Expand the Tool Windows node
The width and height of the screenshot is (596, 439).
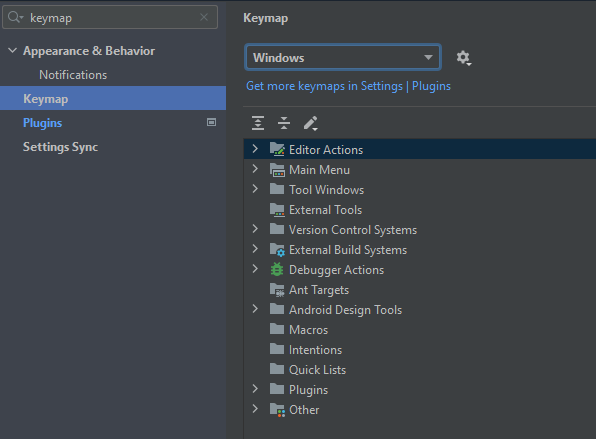tap(255, 189)
